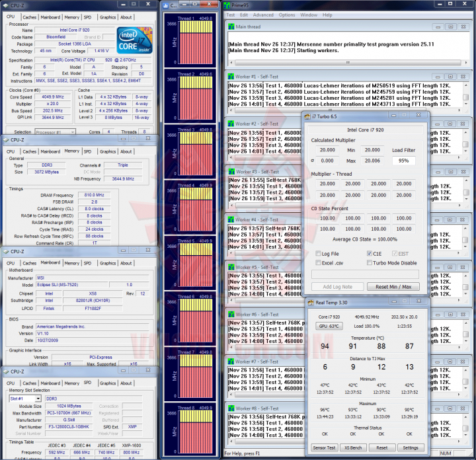Click the first core temperature 94 in Real Temp
The width and height of the screenshot is (476, 460).
(x=325, y=346)
